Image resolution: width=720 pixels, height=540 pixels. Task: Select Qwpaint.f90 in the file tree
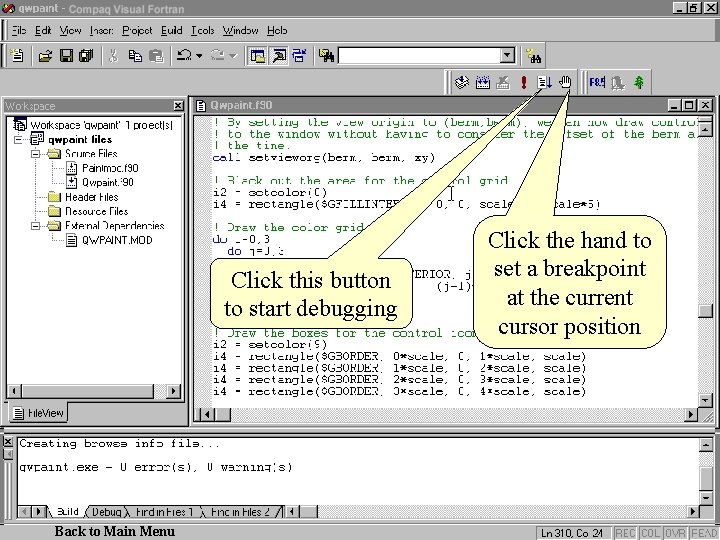(x=108, y=182)
